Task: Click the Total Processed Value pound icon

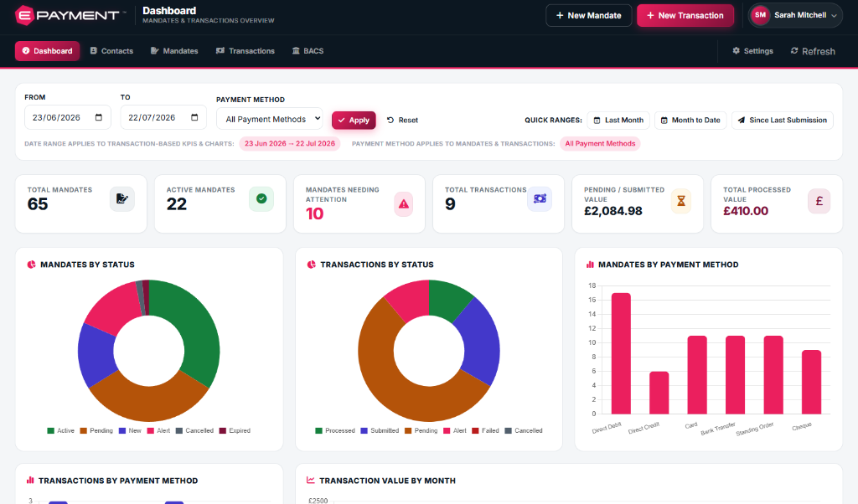Action: point(819,201)
